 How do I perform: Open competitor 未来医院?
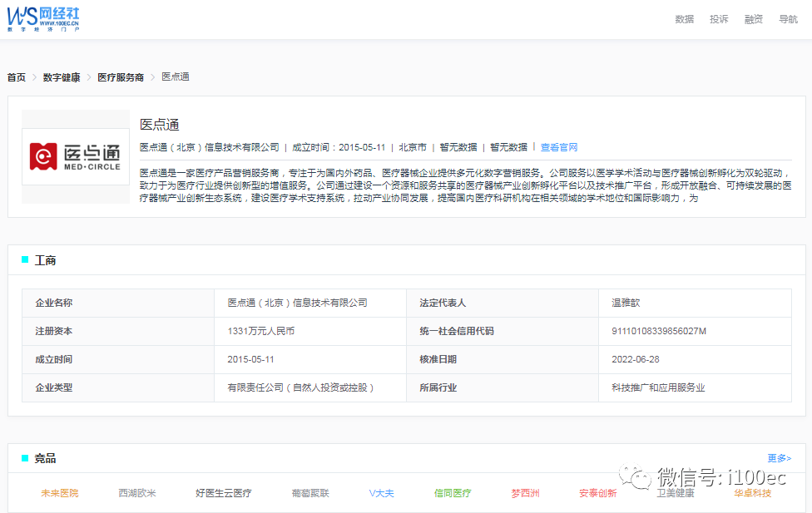pos(60,493)
